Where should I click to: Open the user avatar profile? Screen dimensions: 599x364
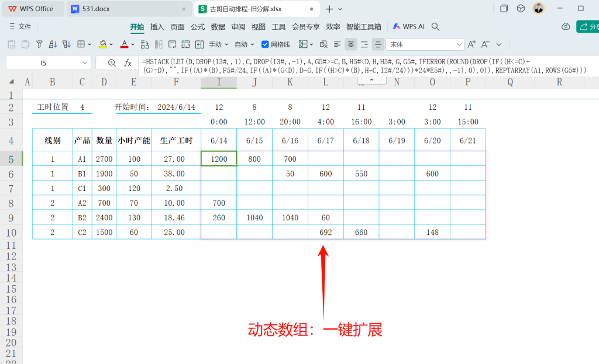(539, 8)
